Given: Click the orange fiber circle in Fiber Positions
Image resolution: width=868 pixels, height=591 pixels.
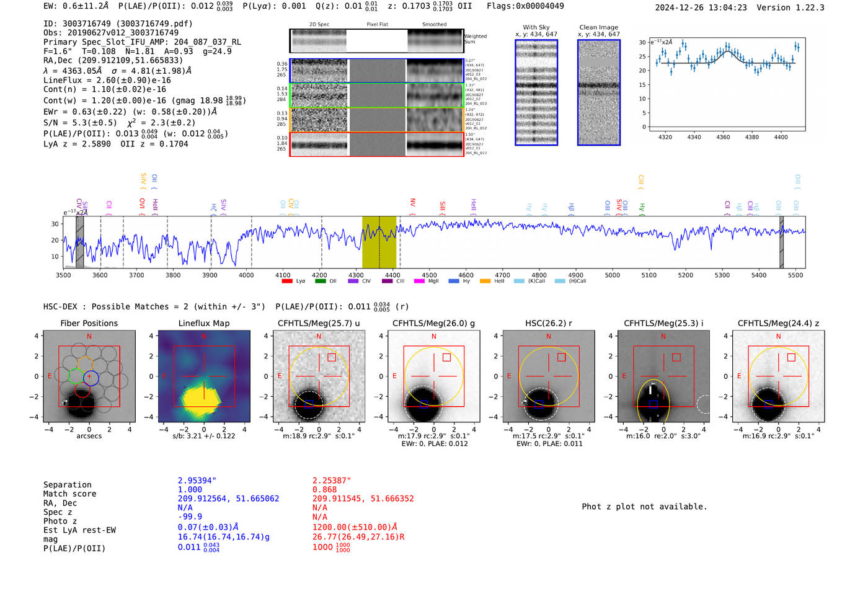Looking at the screenshot, I should (85, 364).
